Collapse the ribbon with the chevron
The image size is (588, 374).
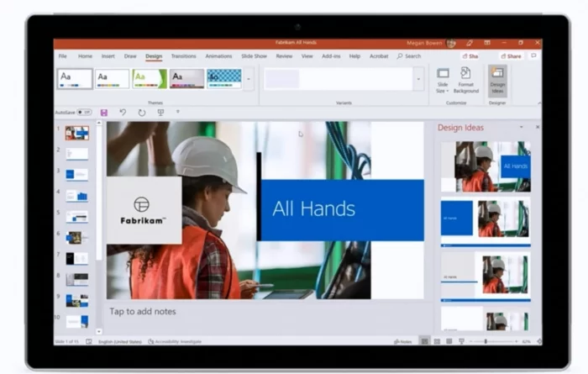pyautogui.click(x=539, y=103)
